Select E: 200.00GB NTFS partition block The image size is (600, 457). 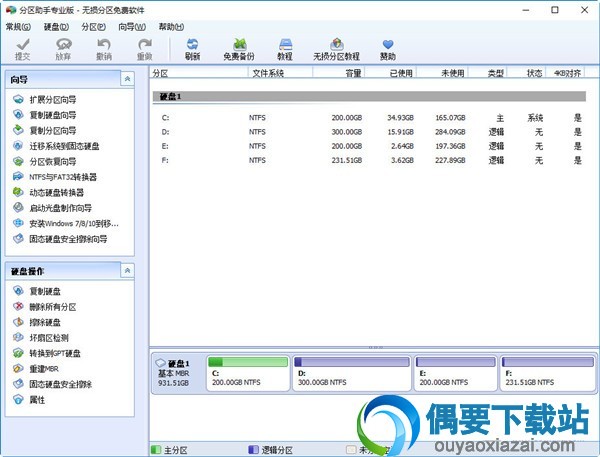[455, 373]
